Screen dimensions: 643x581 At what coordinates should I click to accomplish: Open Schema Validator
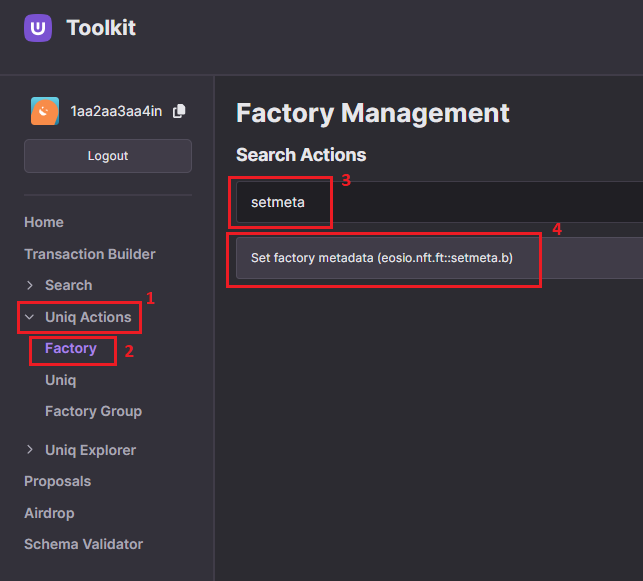[x=84, y=544]
